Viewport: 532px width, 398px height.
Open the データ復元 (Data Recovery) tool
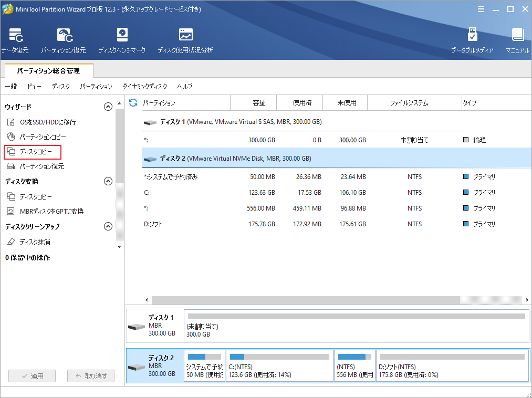(15, 39)
